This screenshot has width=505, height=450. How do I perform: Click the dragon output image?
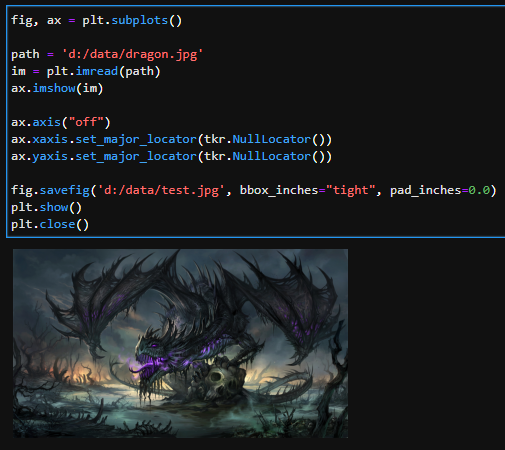[x=180, y=343]
